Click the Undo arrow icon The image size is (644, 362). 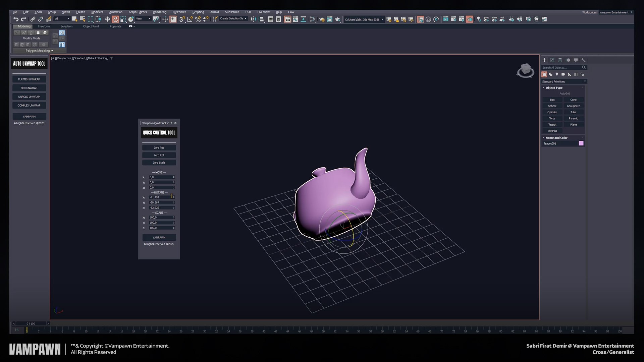16,19
